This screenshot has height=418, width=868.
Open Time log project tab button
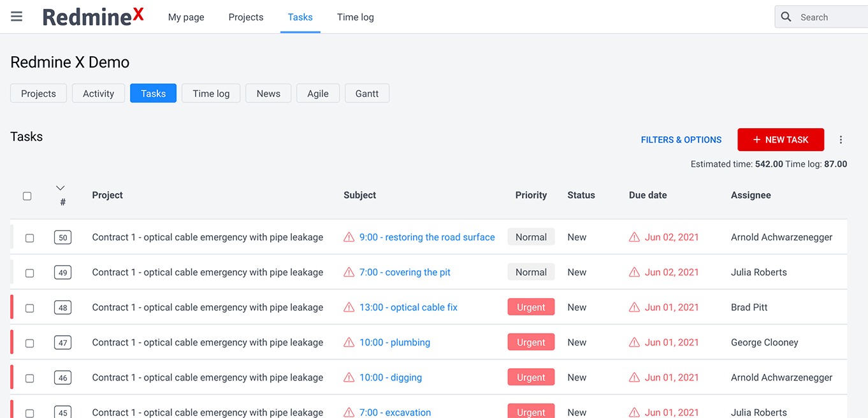pos(211,93)
